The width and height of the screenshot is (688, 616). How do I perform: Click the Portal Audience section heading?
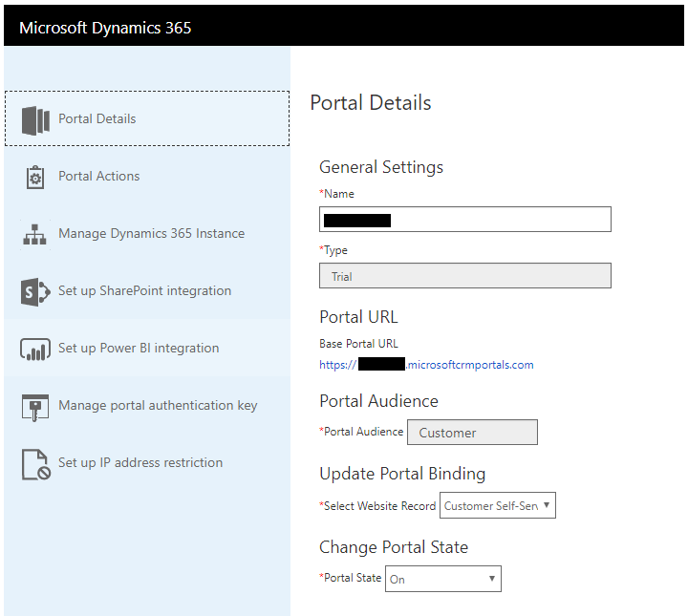[379, 401]
